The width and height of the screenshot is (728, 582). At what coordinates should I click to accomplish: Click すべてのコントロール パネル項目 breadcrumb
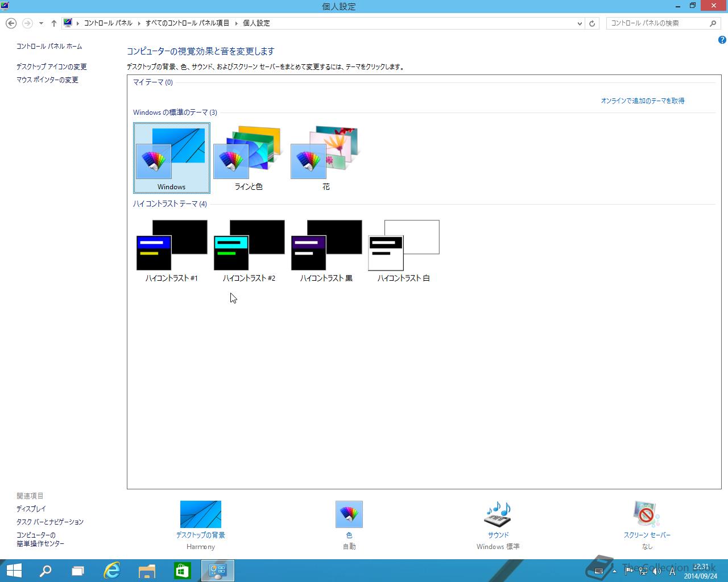click(187, 23)
